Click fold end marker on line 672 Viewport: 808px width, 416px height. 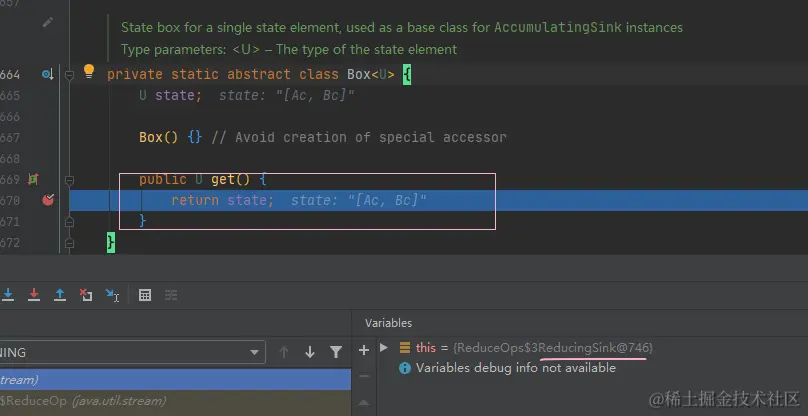(69, 243)
